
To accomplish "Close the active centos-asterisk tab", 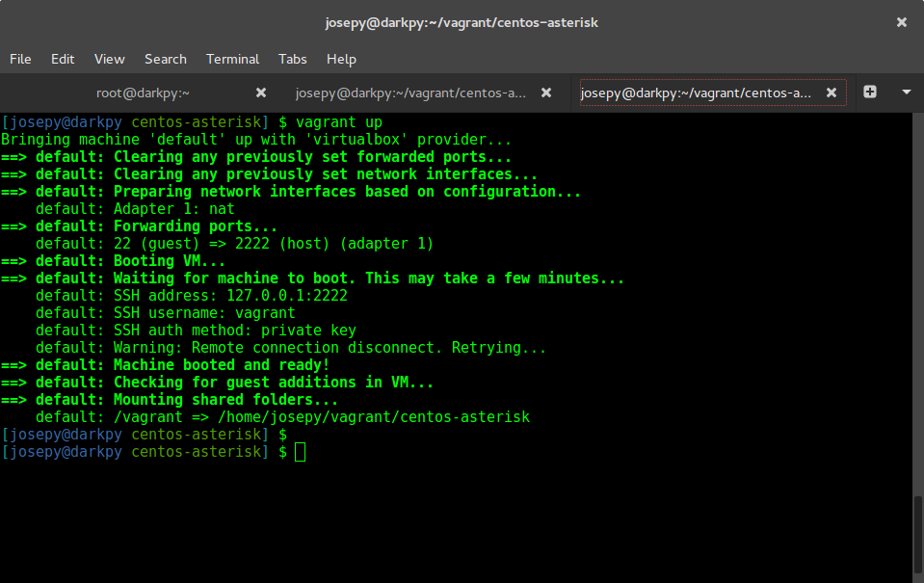I will pyautogui.click(x=832, y=93).
